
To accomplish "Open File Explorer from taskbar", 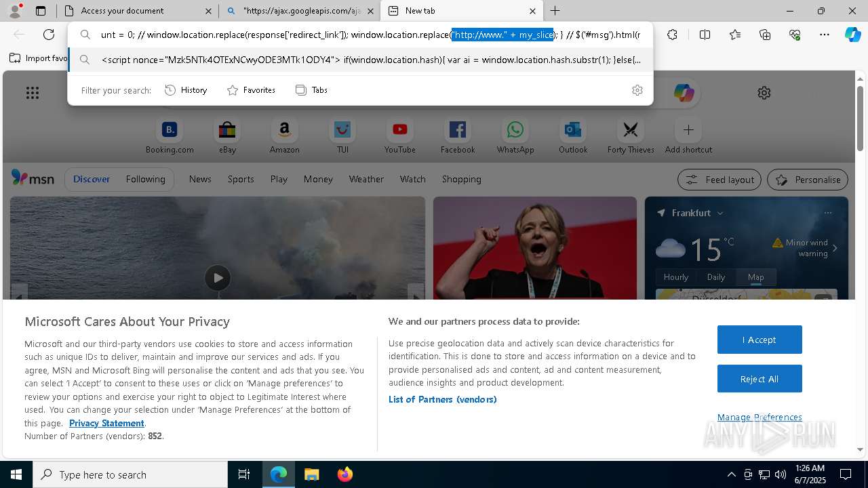I will (x=311, y=474).
